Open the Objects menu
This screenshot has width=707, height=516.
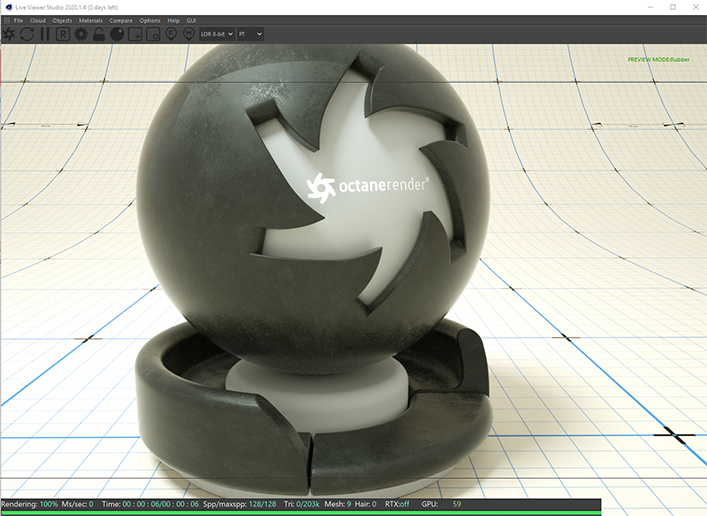(62, 21)
